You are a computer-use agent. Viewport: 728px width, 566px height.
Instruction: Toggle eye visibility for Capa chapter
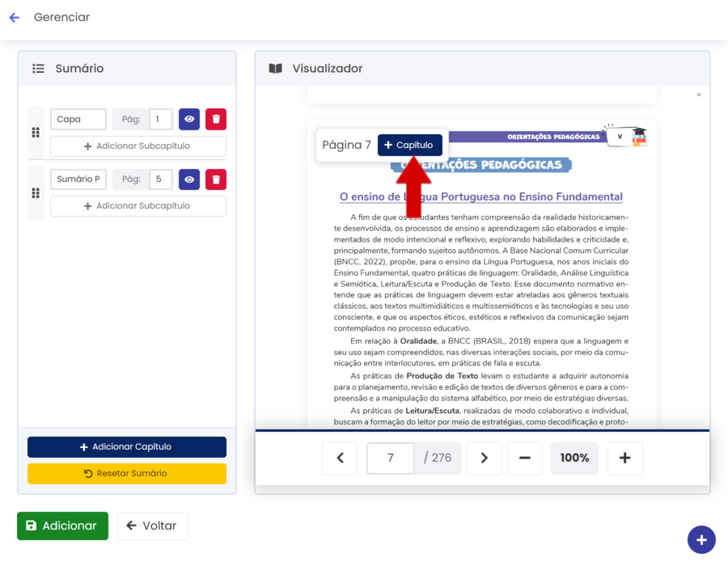point(189,119)
